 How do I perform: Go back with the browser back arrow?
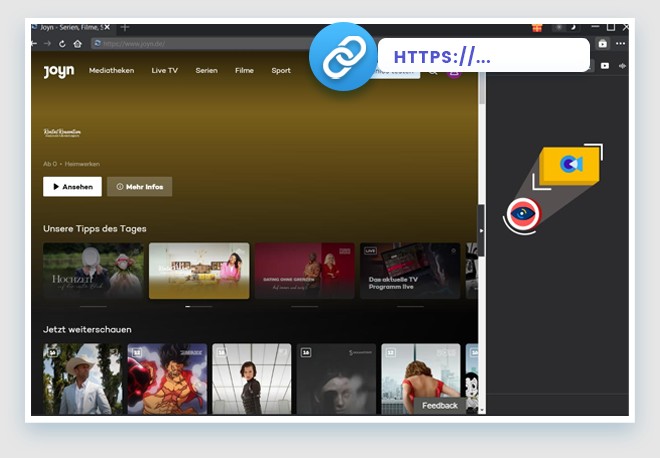[34, 43]
